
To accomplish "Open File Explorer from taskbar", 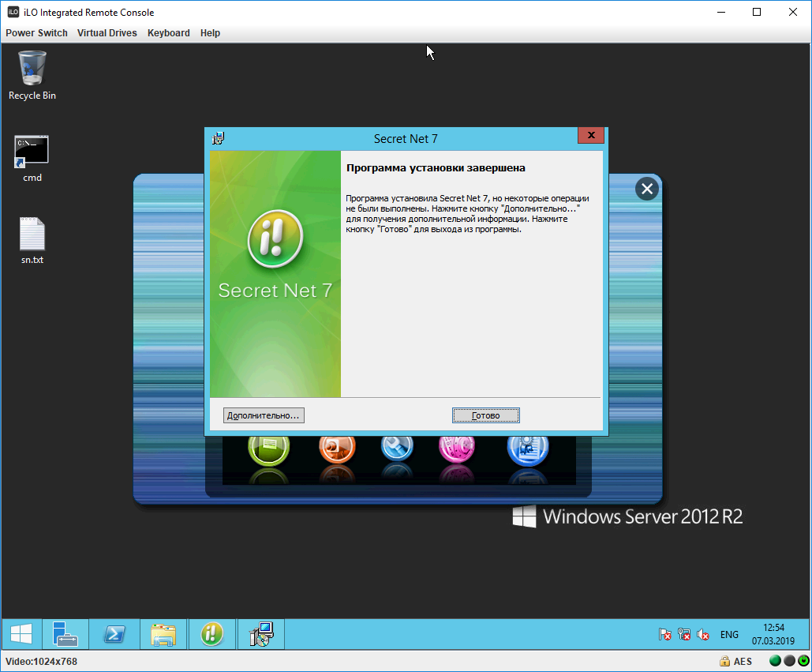I will [x=163, y=633].
